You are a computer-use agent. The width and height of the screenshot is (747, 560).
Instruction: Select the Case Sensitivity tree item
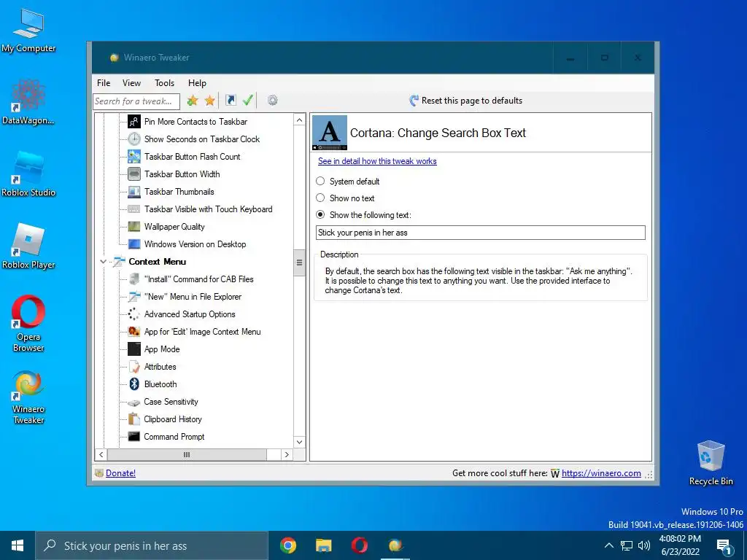[171, 402]
